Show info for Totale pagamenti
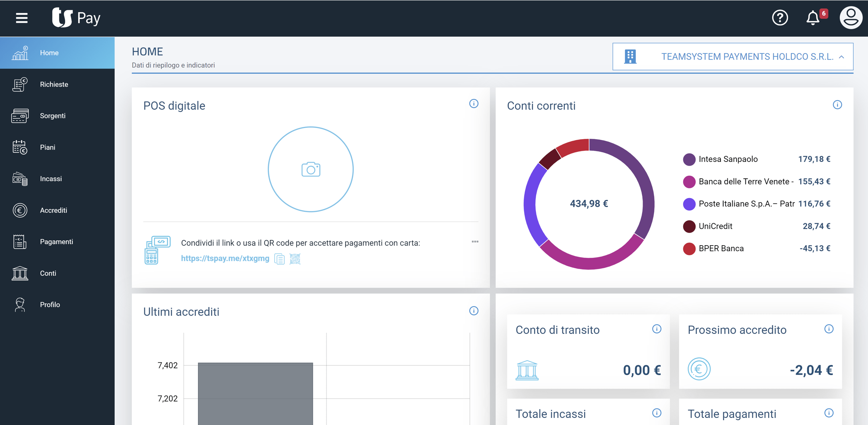Image resolution: width=868 pixels, height=425 pixels. point(829,413)
